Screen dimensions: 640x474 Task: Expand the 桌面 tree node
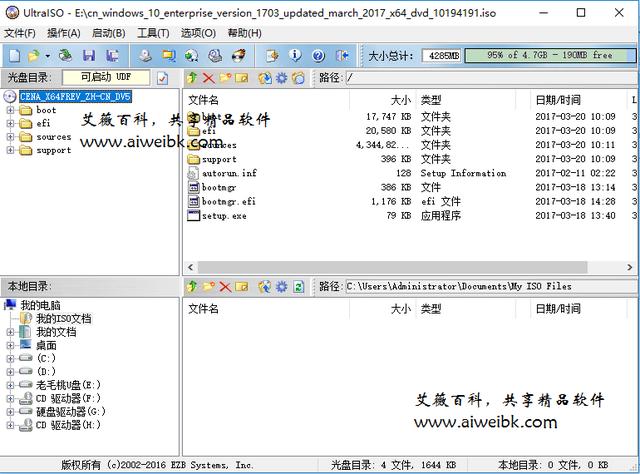10,345
